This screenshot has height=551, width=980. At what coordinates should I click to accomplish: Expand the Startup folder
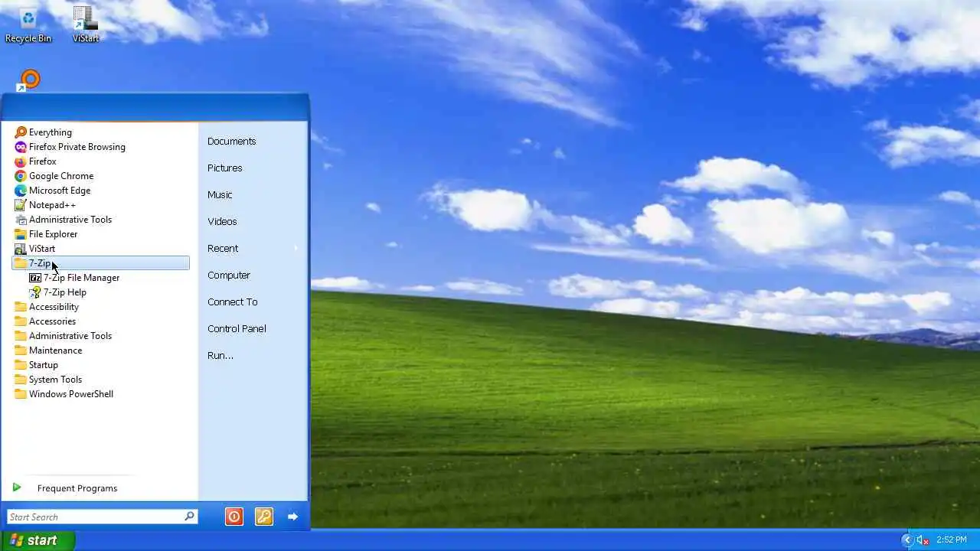click(36, 365)
